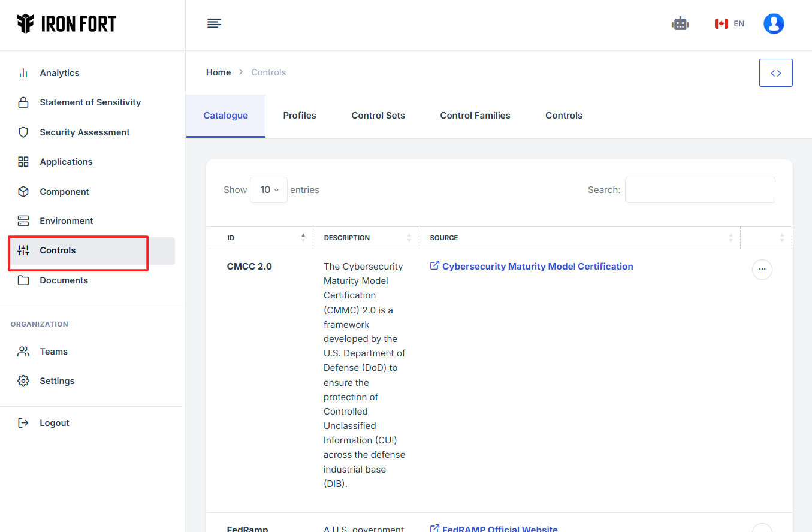Open language selector with Canada flag
This screenshot has height=532, width=812.
click(729, 24)
